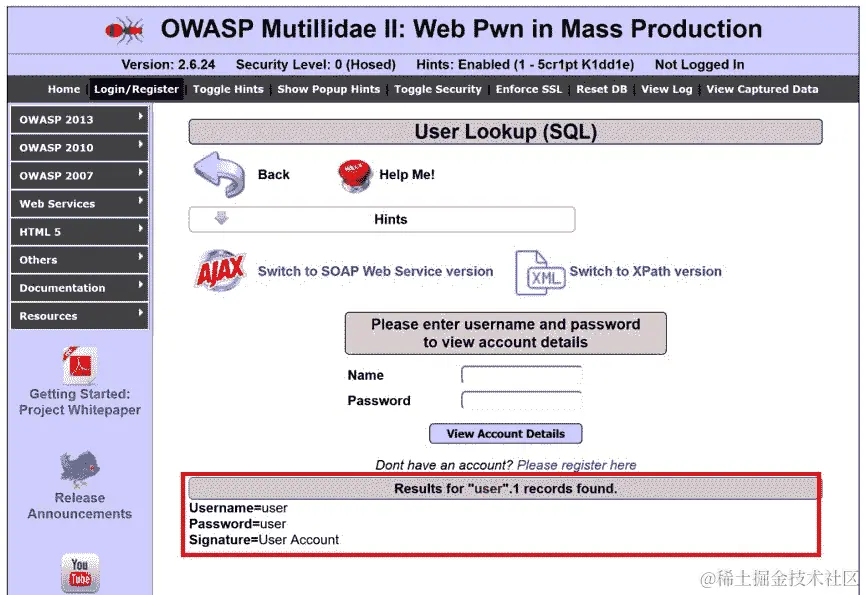Click the Signature=User Account result line
This screenshot has width=866, height=595.
pos(264,540)
